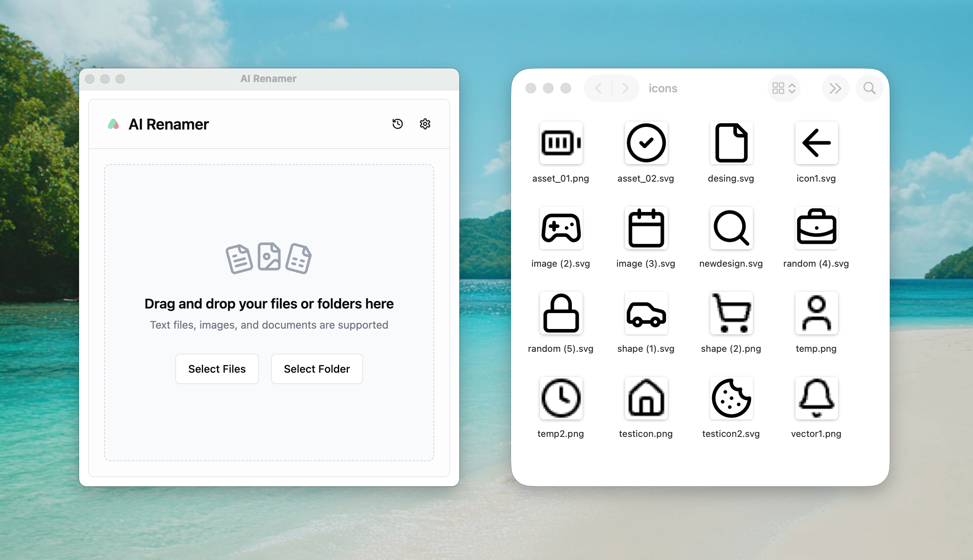Select the shopping cart icon shape (2).png
This screenshot has width=973, height=560.
tap(730, 313)
